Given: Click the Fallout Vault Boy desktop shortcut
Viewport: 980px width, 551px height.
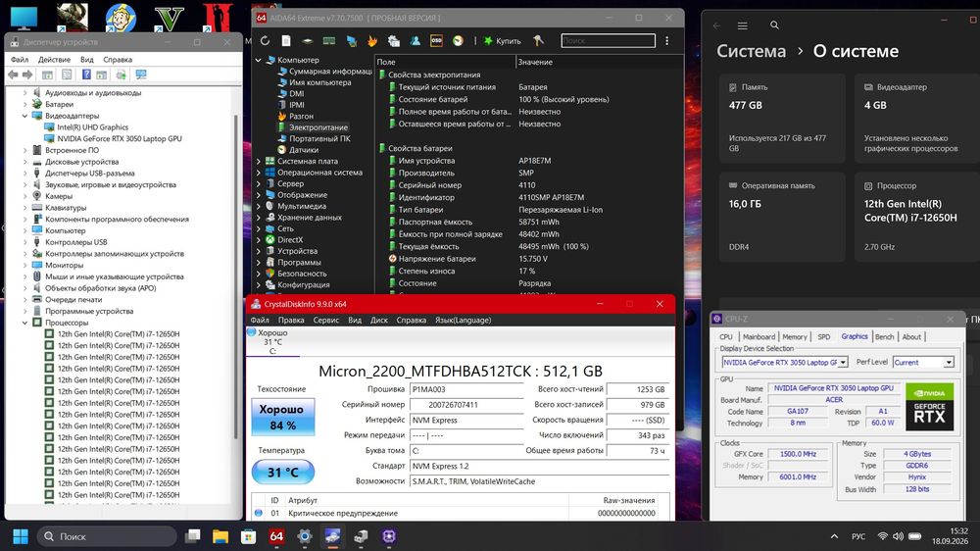Looking at the screenshot, I should point(121,18).
